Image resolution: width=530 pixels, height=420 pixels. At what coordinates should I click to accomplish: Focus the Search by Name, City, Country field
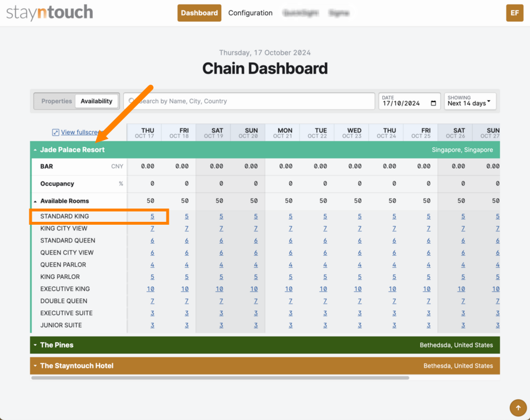coord(249,101)
